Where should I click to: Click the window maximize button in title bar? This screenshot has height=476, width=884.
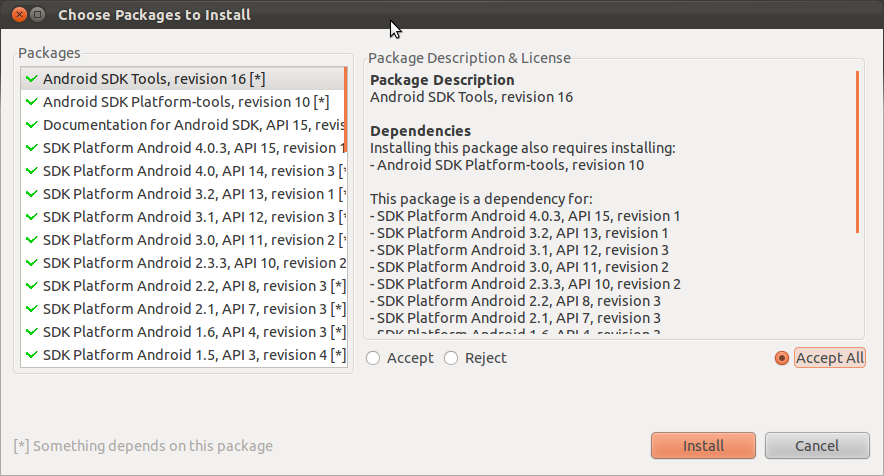click(37, 15)
